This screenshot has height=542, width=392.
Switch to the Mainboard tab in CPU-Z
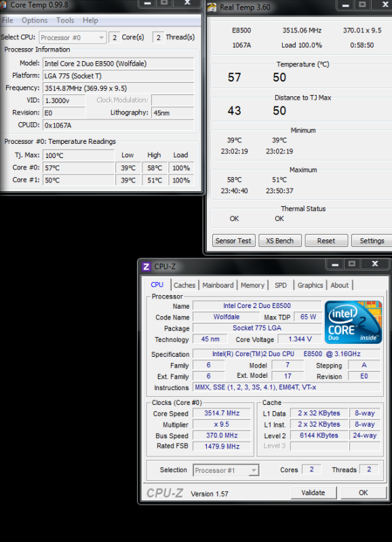[218, 285]
